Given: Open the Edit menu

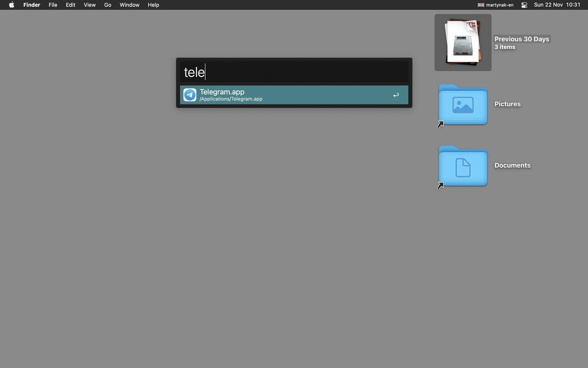Looking at the screenshot, I should pos(71,5).
